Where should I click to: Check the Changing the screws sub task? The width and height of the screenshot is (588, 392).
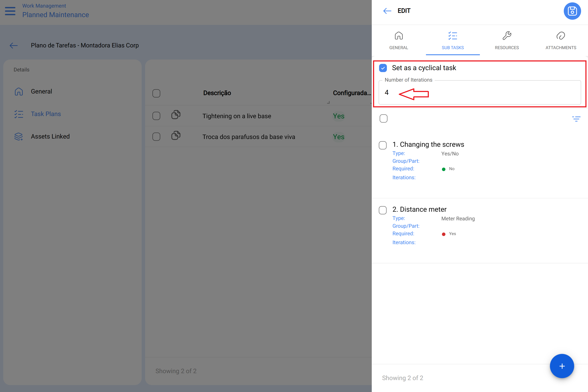click(382, 145)
